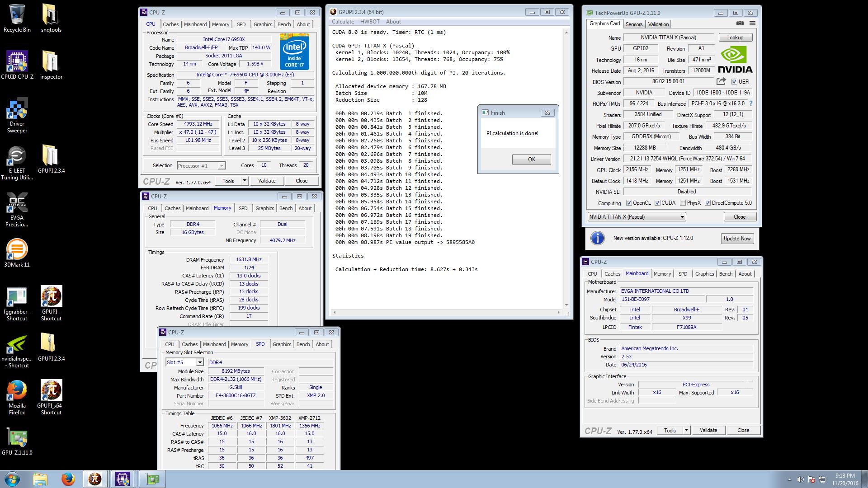This screenshot has height=488, width=868.
Task: Toggle PhysX checkbox in GPU-Z
Action: tap(683, 203)
